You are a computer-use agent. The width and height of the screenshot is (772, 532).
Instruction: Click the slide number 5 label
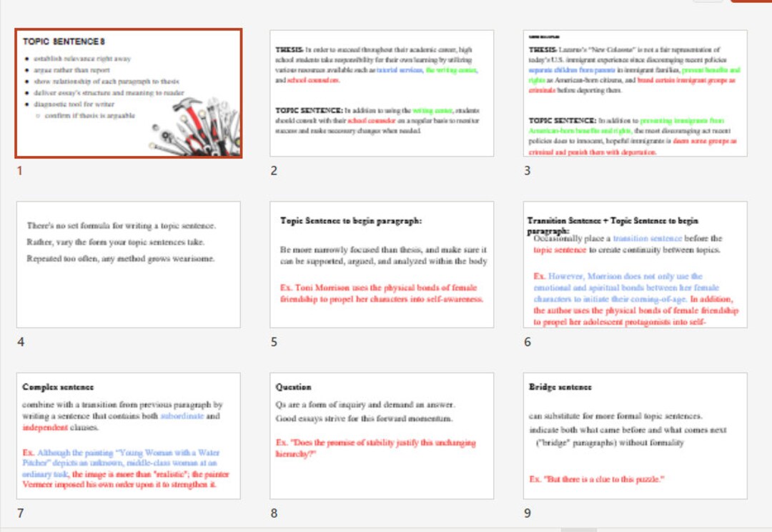point(274,342)
